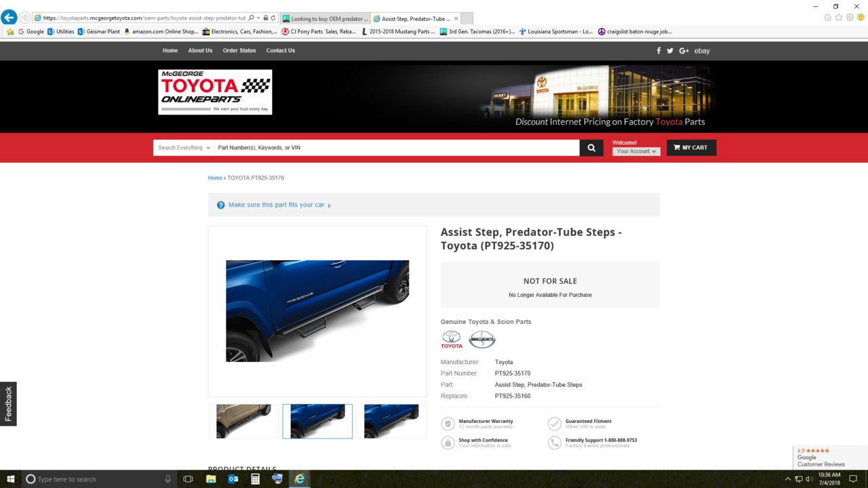This screenshot has height=488, width=868.
Task: Open the amazon.com Online Shop bookmark
Action: click(x=161, y=32)
